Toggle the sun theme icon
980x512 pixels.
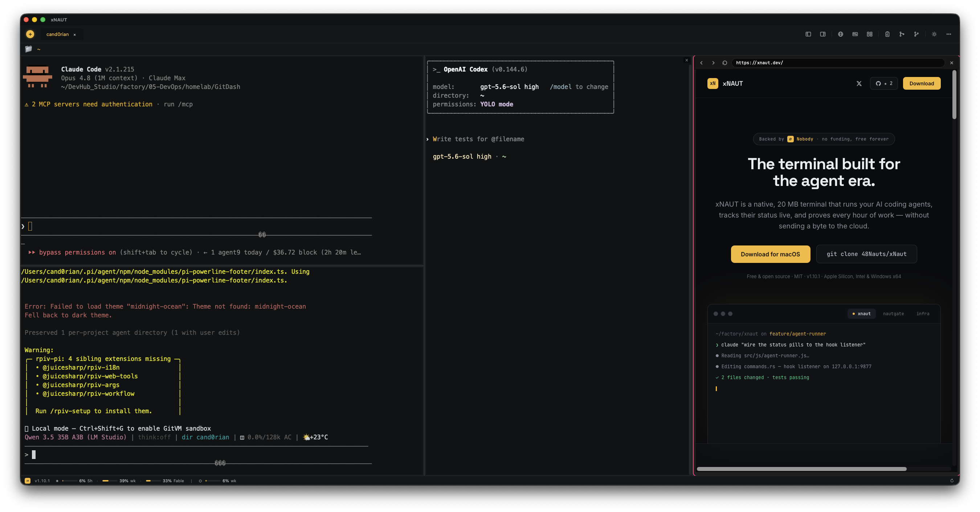[x=934, y=34]
